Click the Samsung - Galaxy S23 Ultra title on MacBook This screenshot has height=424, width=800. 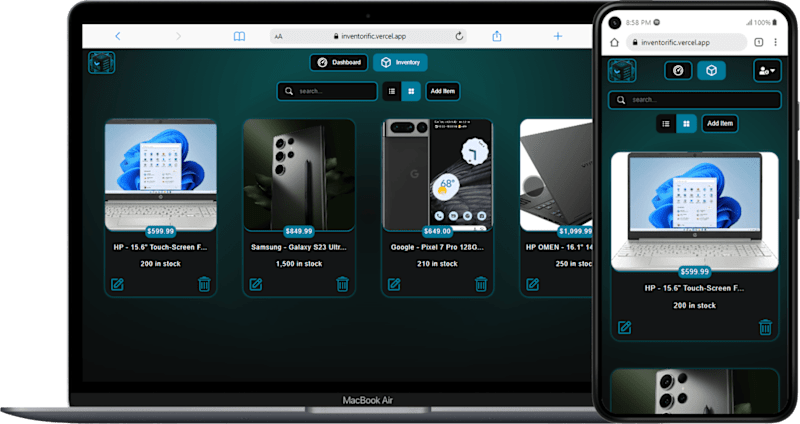click(299, 247)
